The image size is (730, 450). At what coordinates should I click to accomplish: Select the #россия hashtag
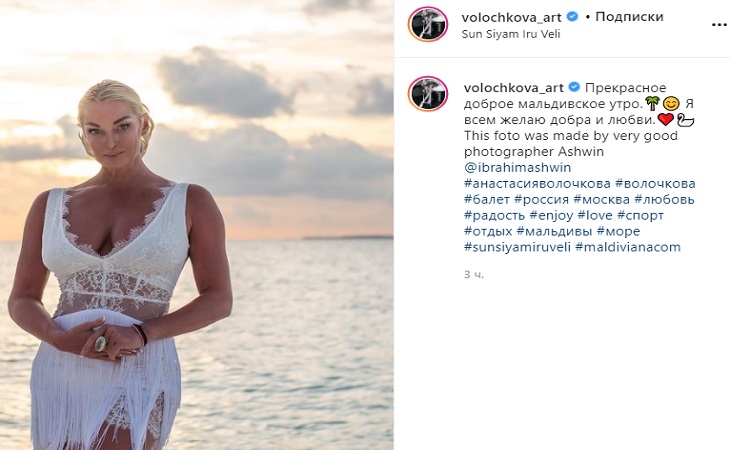540,199
